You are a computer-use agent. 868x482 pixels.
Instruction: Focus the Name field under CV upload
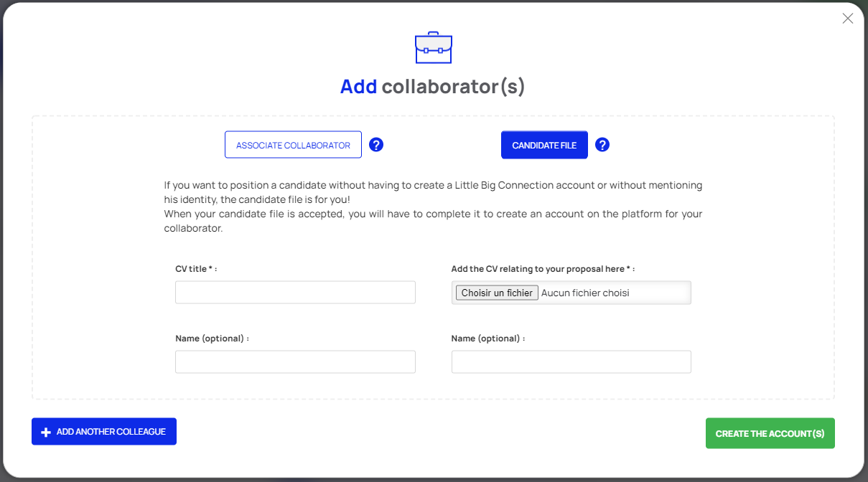(x=571, y=361)
